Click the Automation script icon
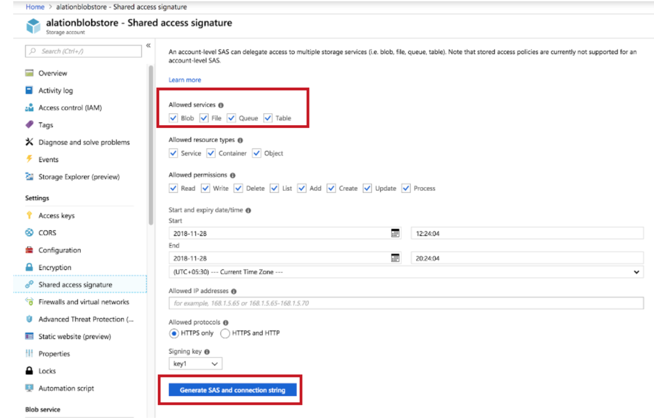 (29, 388)
